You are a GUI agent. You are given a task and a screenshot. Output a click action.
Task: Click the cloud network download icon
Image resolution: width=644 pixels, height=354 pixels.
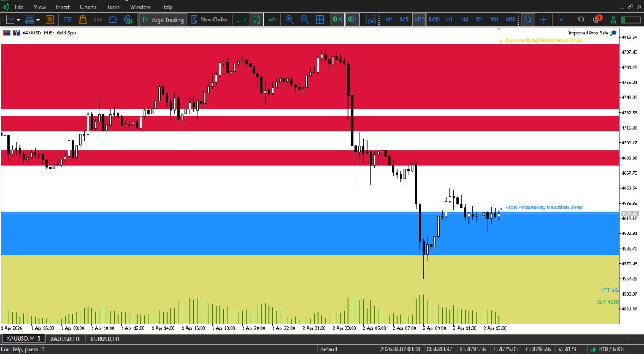coord(128,19)
